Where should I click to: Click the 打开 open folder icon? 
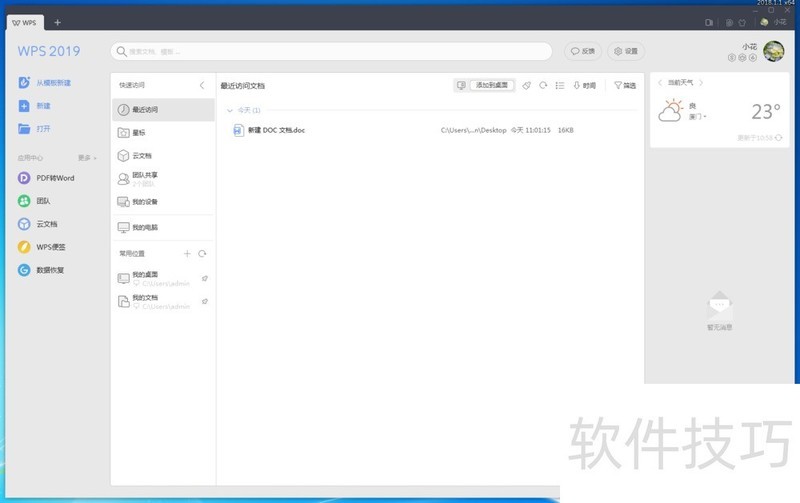point(24,129)
